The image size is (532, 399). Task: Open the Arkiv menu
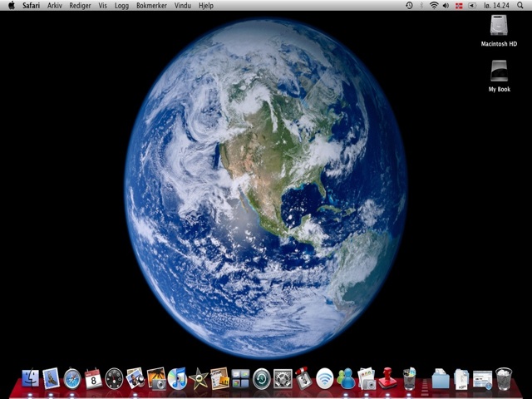55,5
